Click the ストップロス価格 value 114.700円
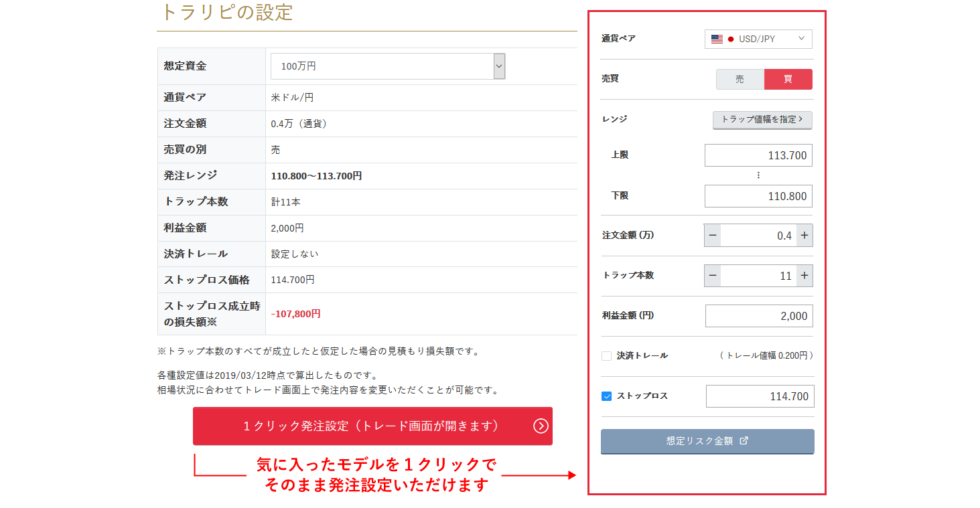Screen dimensions: 980x508 (293, 280)
